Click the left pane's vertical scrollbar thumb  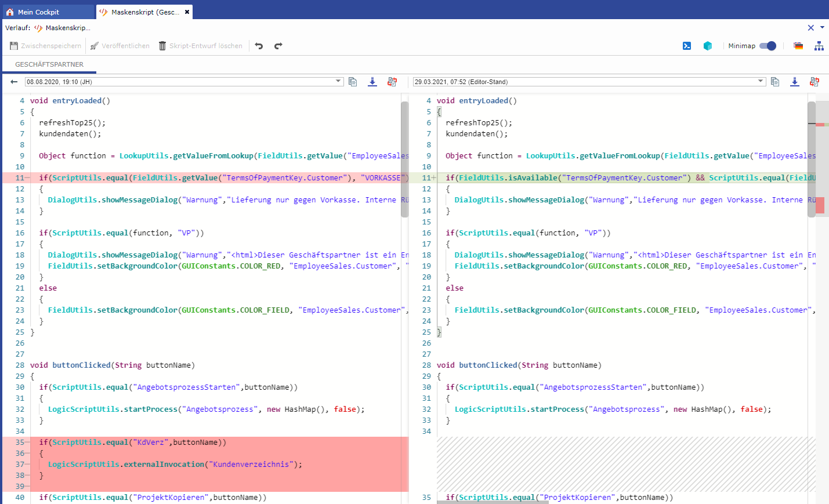point(404,159)
